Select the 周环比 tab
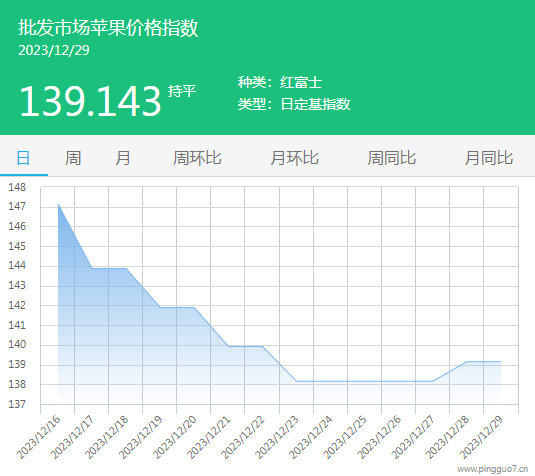 (197, 158)
